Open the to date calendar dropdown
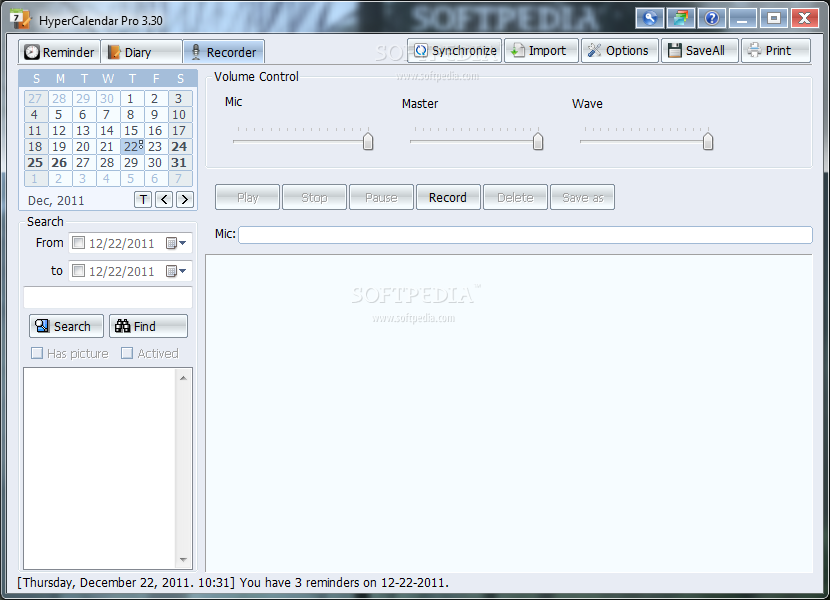The height and width of the screenshot is (600, 830). 176,271
